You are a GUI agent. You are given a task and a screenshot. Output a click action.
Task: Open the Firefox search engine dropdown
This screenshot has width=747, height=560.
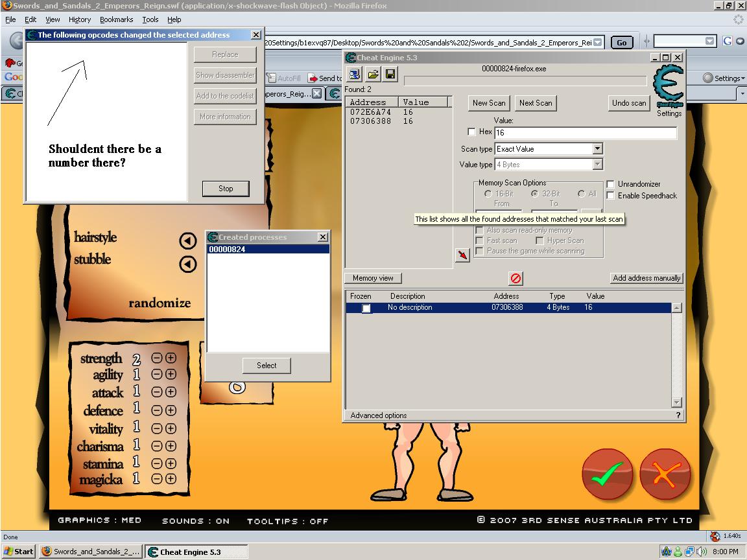pyautogui.click(x=710, y=41)
